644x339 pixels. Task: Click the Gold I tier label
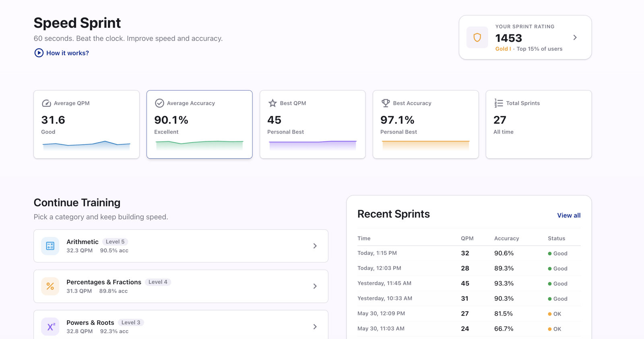point(503,49)
